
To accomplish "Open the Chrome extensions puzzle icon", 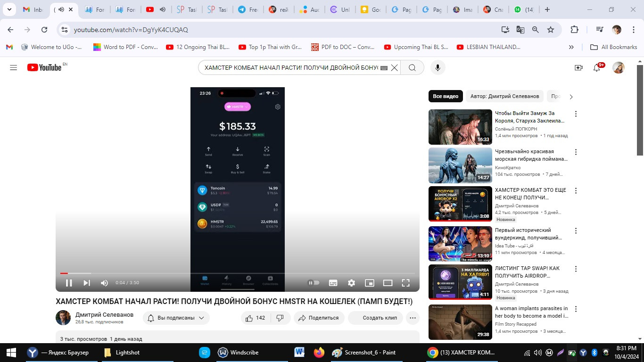I will (x=574, y=30).
